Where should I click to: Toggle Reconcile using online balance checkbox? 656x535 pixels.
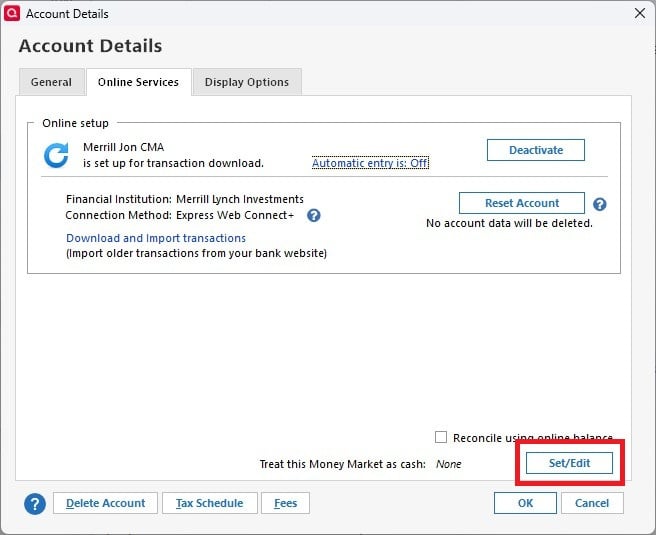(441, 437)
